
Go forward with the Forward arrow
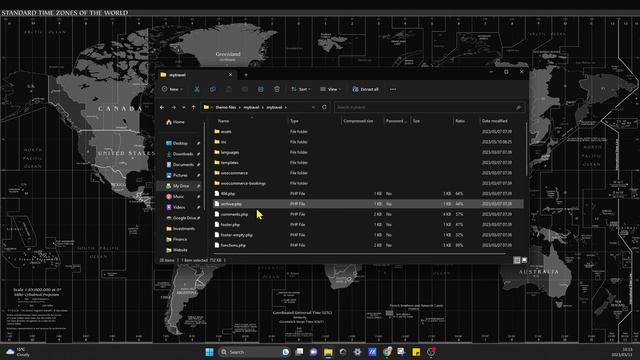pyautogui.click(x=173, y=107)
